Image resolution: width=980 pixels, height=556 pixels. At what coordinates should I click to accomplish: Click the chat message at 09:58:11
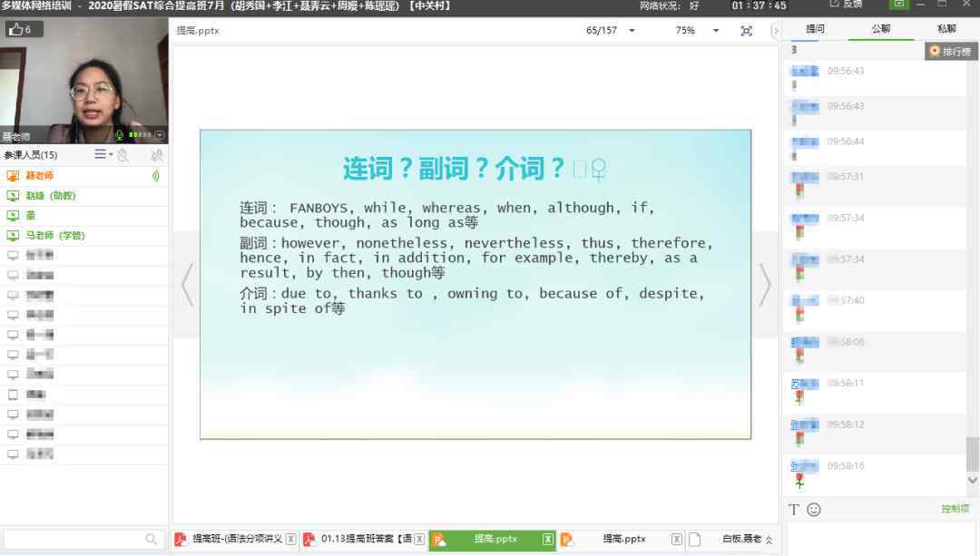coord(875,393)
